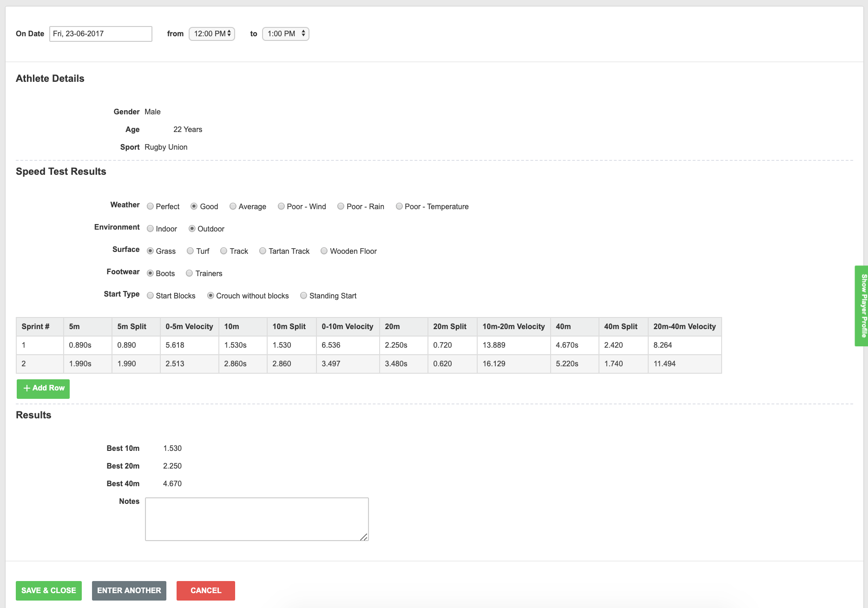Select Indoor environment
The image size is (868, 608).
[150, 229]
